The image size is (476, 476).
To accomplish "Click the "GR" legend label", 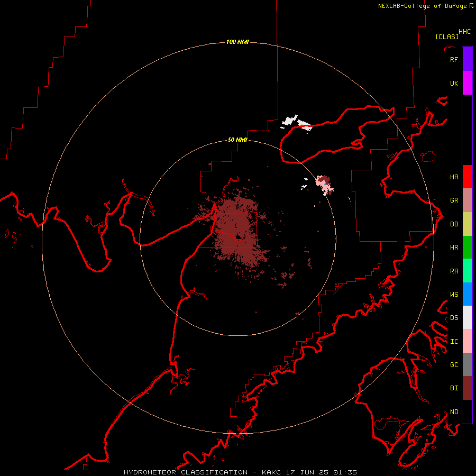I will [454, 200].
